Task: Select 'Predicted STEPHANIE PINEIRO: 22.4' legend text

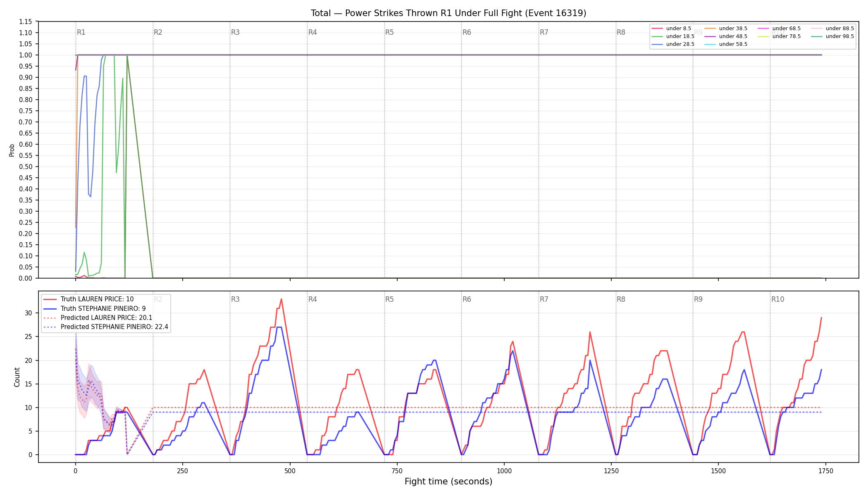Action: click(x=114, y=327)
